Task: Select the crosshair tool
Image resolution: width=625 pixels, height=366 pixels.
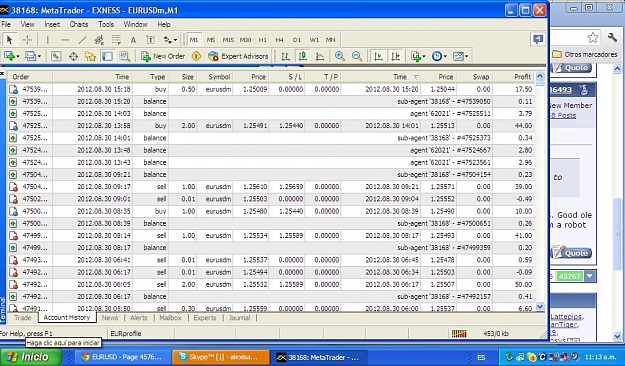Action: click(27, 39)
